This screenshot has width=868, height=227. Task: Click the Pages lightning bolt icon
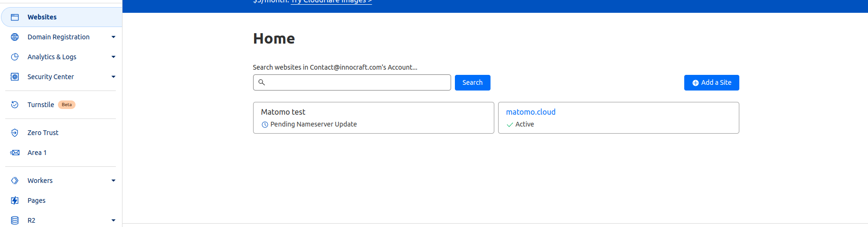(x=15, y=200)
